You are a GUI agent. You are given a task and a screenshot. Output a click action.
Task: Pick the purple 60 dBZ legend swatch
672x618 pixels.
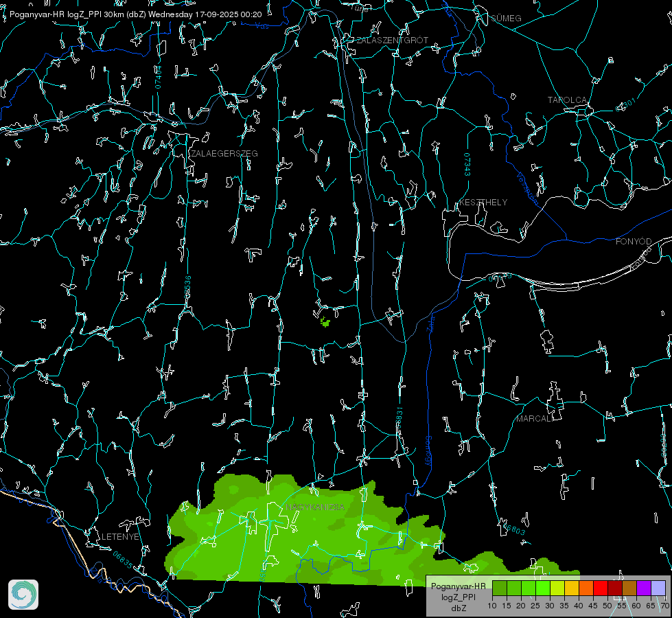point(643,588)
